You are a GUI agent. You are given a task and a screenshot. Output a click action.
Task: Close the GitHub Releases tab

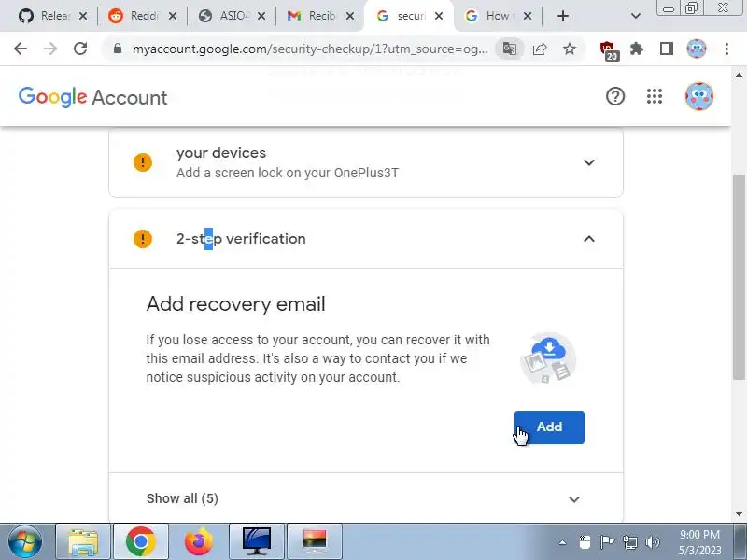tap(83, 16)
